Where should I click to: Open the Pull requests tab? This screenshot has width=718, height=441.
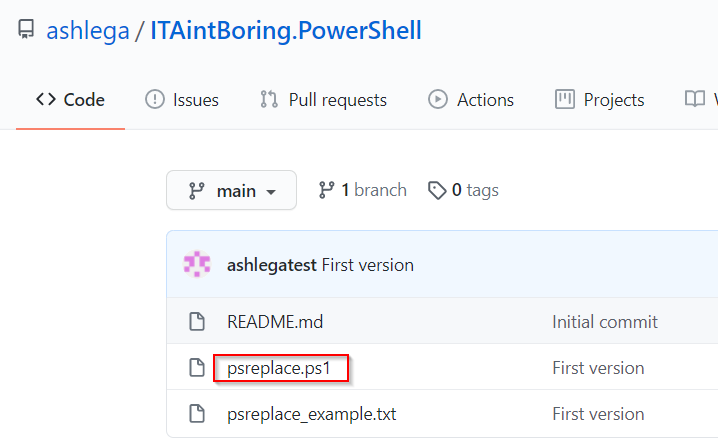(x=323, y=100)
